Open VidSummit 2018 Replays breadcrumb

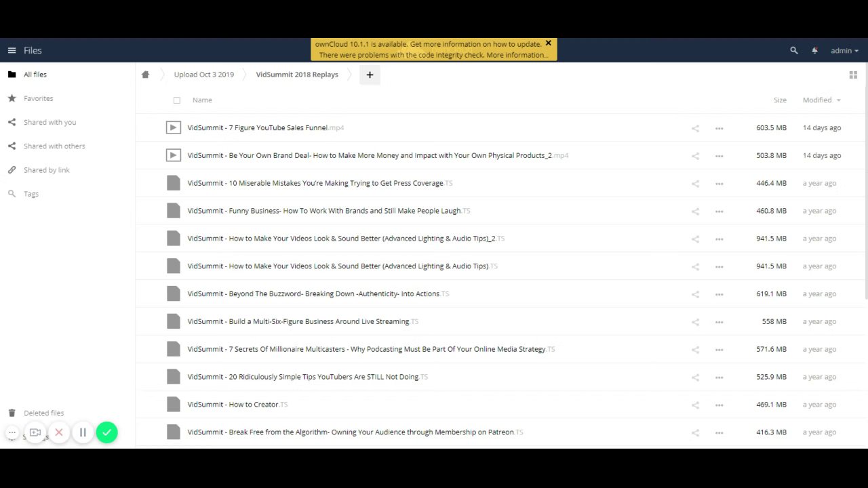pyautogui.click(x=297, y=75)
